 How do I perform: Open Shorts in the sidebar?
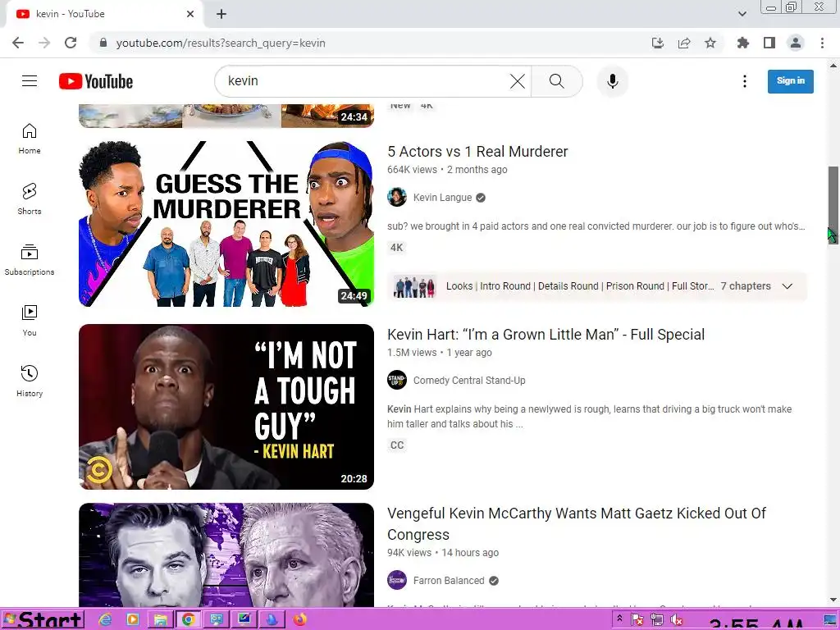coord(30,199)
